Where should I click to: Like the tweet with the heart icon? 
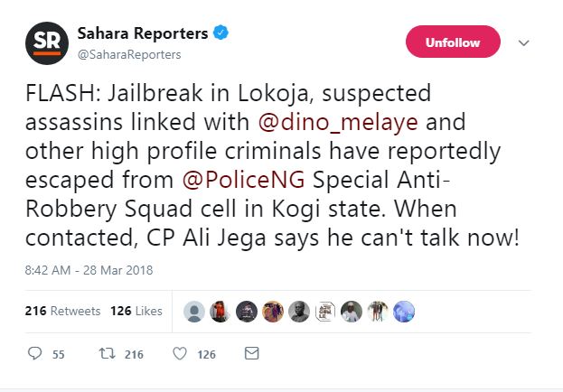[179, 353]
